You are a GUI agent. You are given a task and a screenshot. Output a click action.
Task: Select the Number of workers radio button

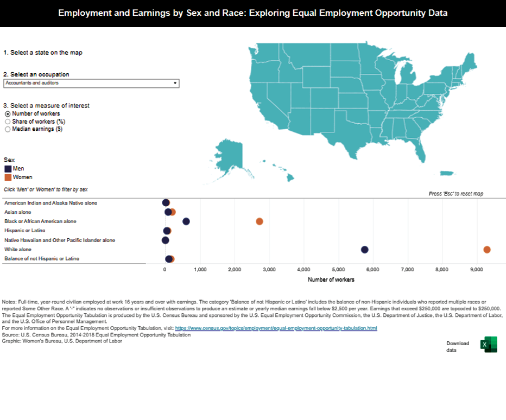pos(8,114)
